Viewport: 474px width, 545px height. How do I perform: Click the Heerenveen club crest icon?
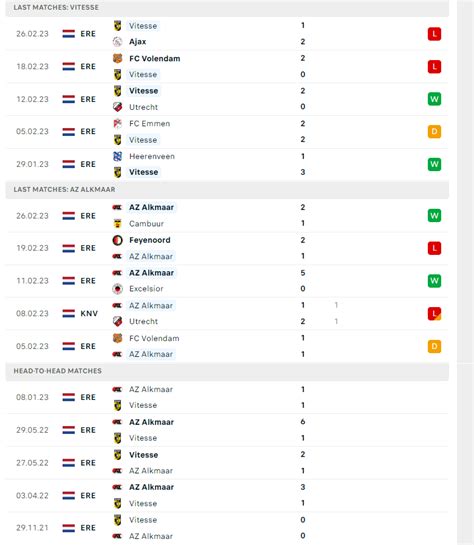click(x=117, y=156)
